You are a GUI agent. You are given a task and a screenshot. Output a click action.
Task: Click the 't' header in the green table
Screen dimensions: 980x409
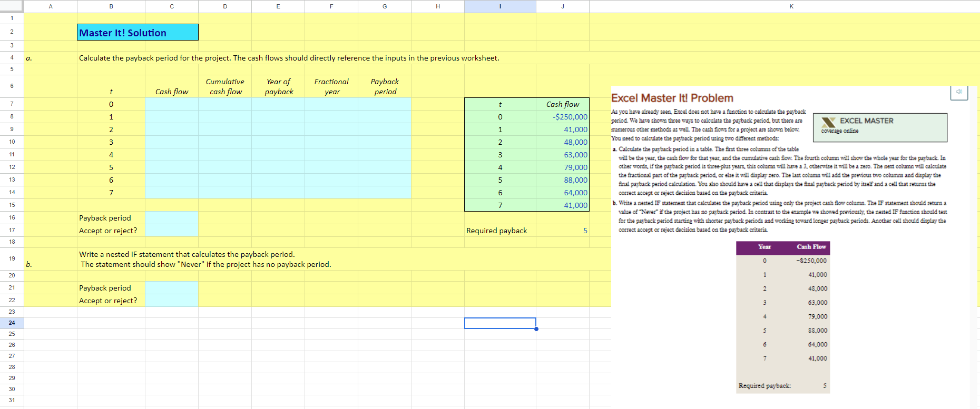coord(500,104)
